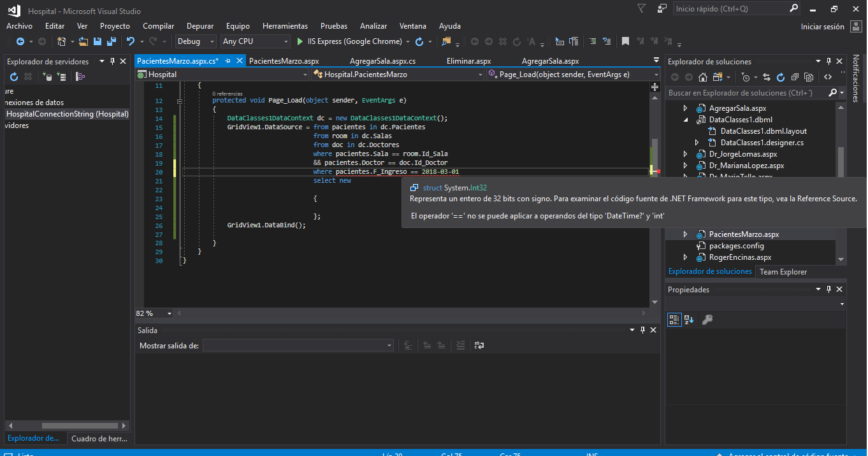The height and width of the screenshot is (456, 868).
Task: Save the current file with the single disk icon
Action: (x=98, y=41)
